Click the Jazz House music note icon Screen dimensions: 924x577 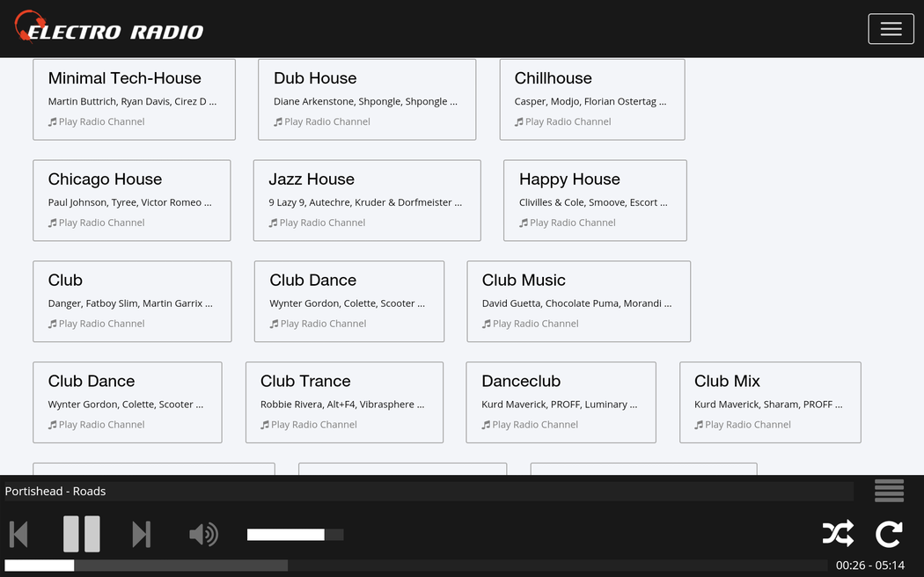coord(274,223)
